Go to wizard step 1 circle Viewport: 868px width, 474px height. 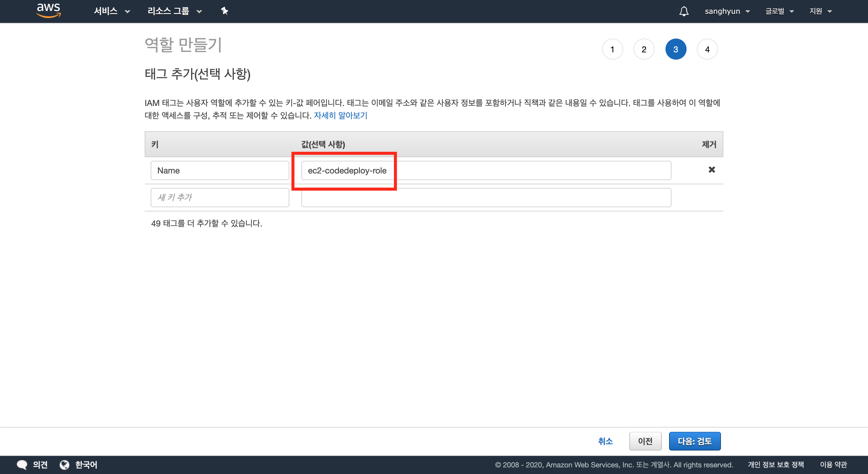(612, 49)
